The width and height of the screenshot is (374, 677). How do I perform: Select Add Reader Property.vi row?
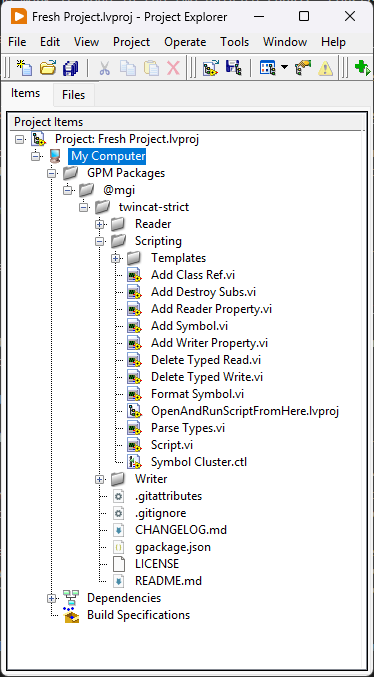coord(211,309)
